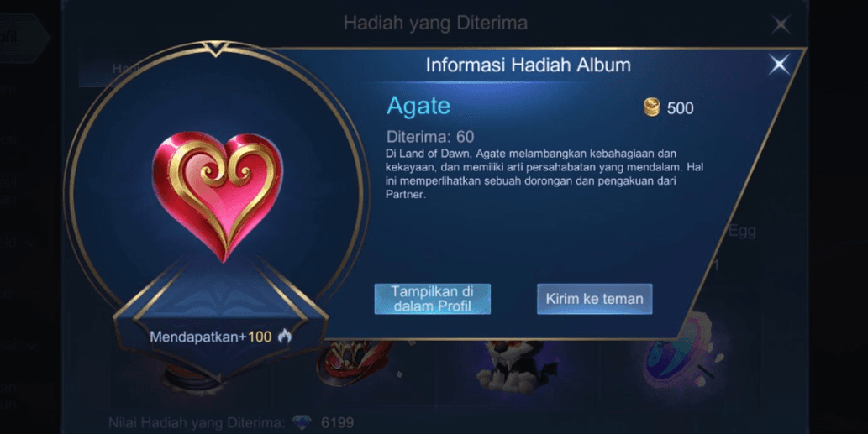The image size is (868, 434).
Task: Expand the lower chevron in the left sidebar
Action: click(32, 347)
